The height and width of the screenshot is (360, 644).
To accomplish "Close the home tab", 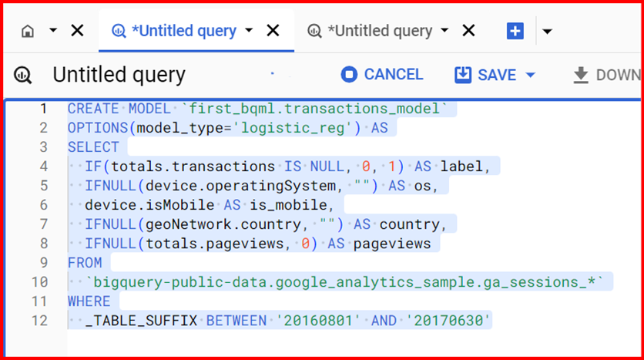I will click(x=77, y=30).
